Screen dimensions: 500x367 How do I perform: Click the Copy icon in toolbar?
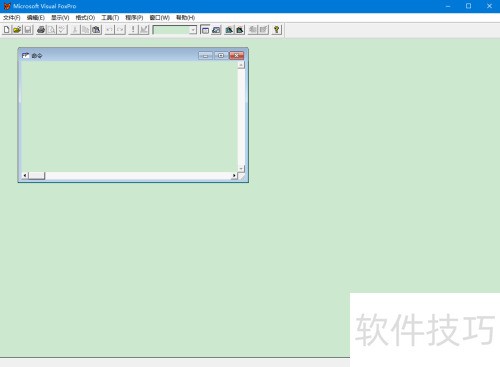pyautogui.click(x=85, y=30)
